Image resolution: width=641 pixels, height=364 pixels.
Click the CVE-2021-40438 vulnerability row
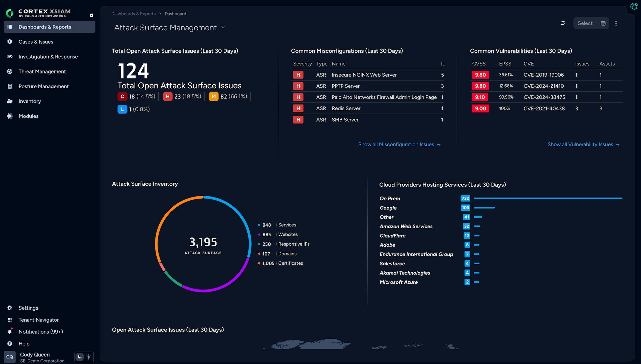[x=546, y=109]
